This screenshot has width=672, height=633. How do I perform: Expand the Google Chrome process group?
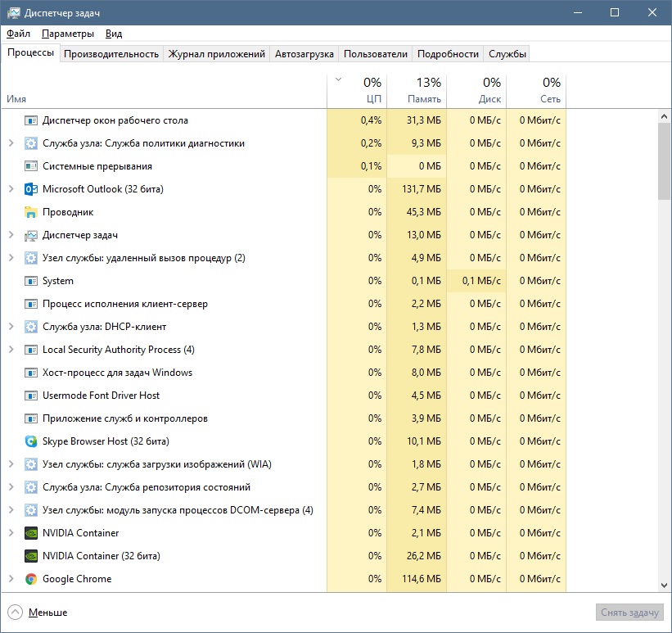point(11,579)
